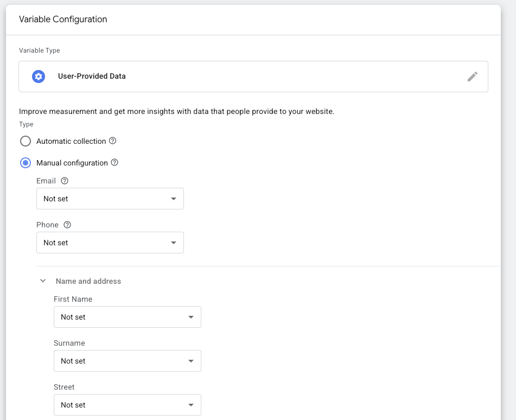The width and height of the screenshot is (516, 420).
Task: Click the First Name field label
Action: click(73, 299)
